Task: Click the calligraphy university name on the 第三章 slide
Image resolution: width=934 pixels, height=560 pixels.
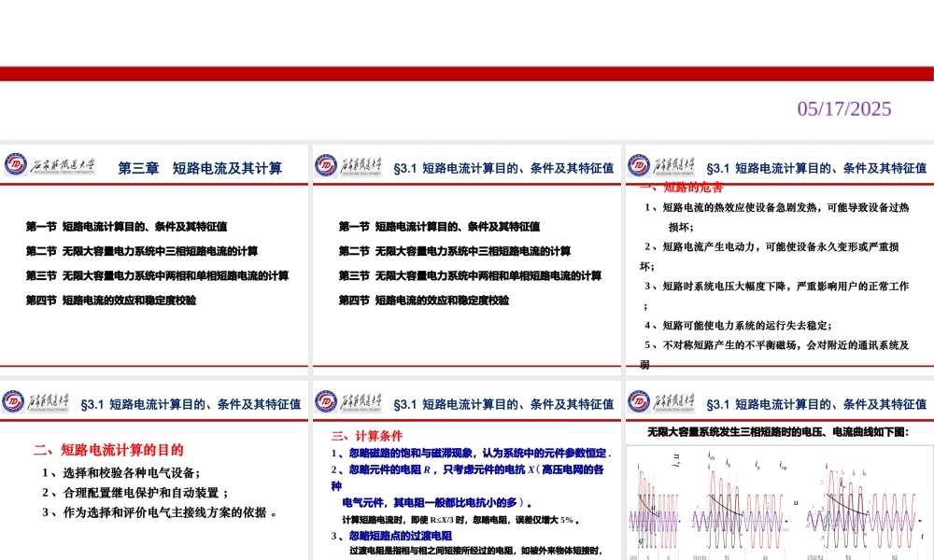Action: pyautogui.click(x=63, y=165)
